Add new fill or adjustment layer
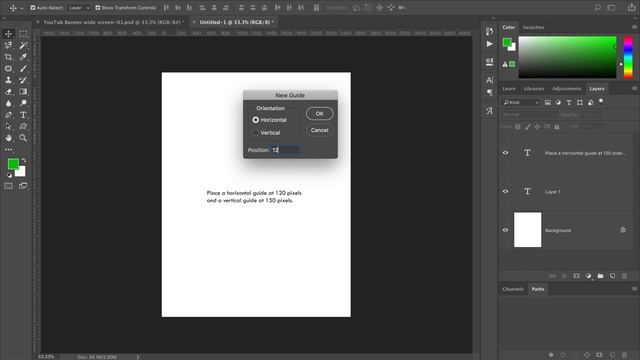This screenshot has height=360, width=640. 588,276
